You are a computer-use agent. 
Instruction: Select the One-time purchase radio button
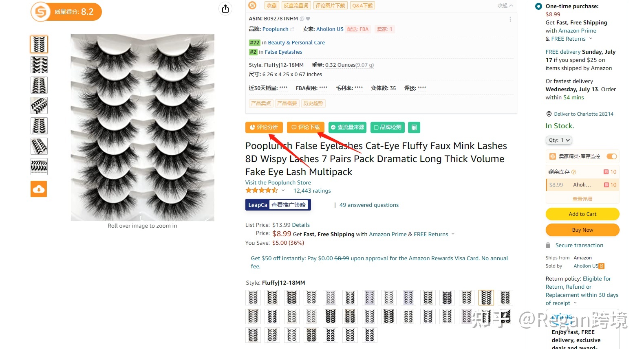(538, 6)
